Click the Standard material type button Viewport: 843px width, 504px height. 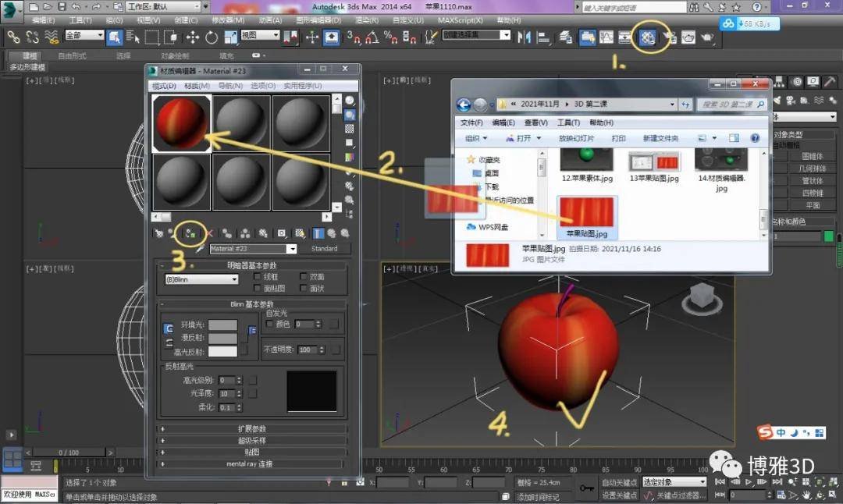(x=324, y=249)
